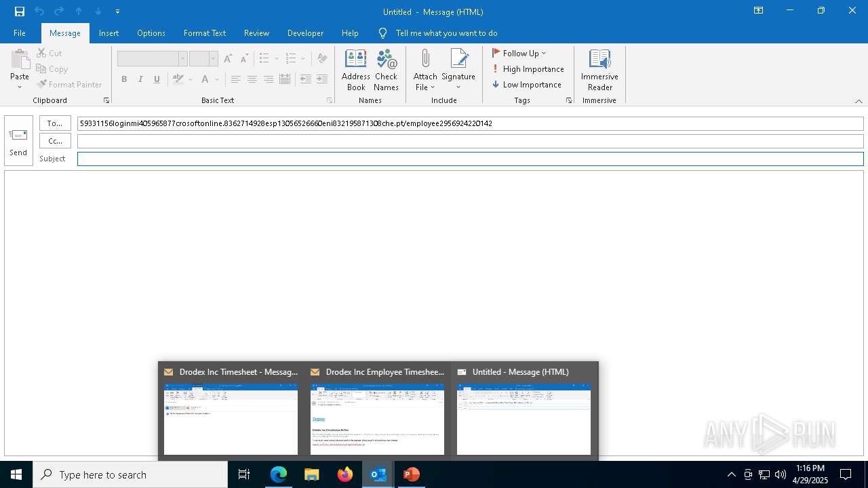Switch to the Options tab
868x488 pixels.
click(x=151, y=33)
